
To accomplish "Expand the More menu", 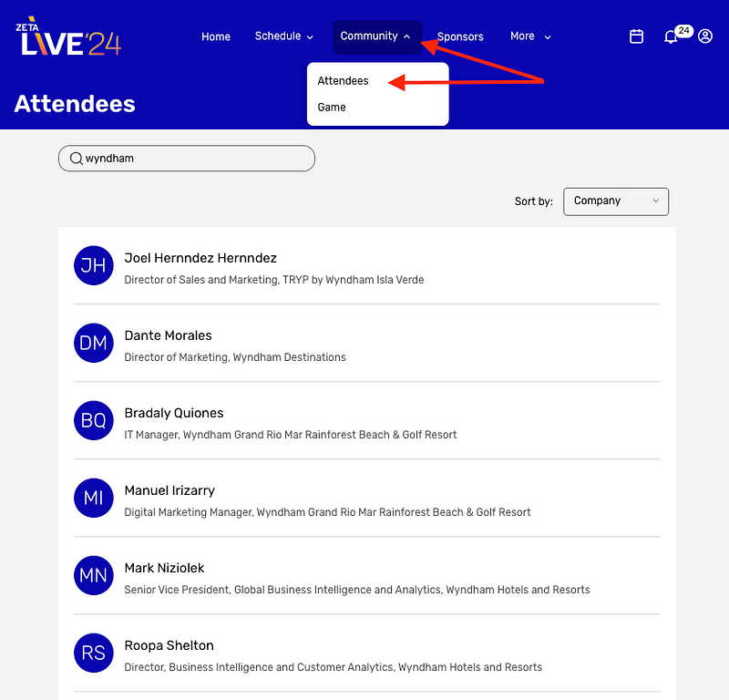I will click(x=530, y=36).
